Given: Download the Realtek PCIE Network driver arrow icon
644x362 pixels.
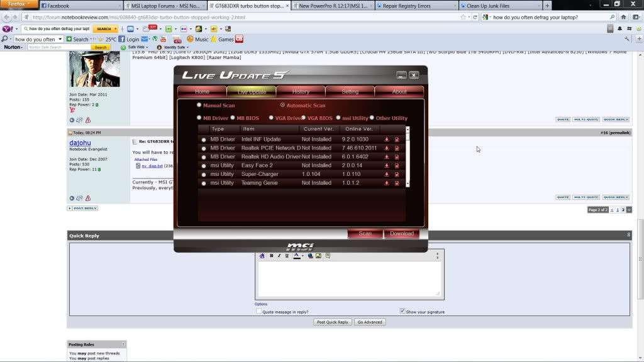Looking at the screenshot, I should (387, 148).
